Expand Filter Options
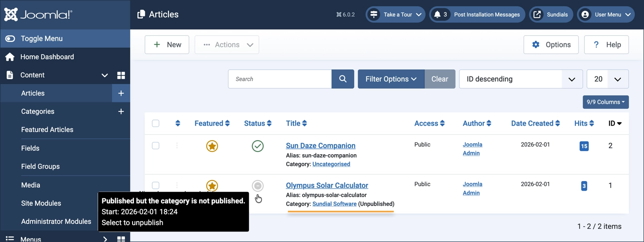 click(391, 79)
